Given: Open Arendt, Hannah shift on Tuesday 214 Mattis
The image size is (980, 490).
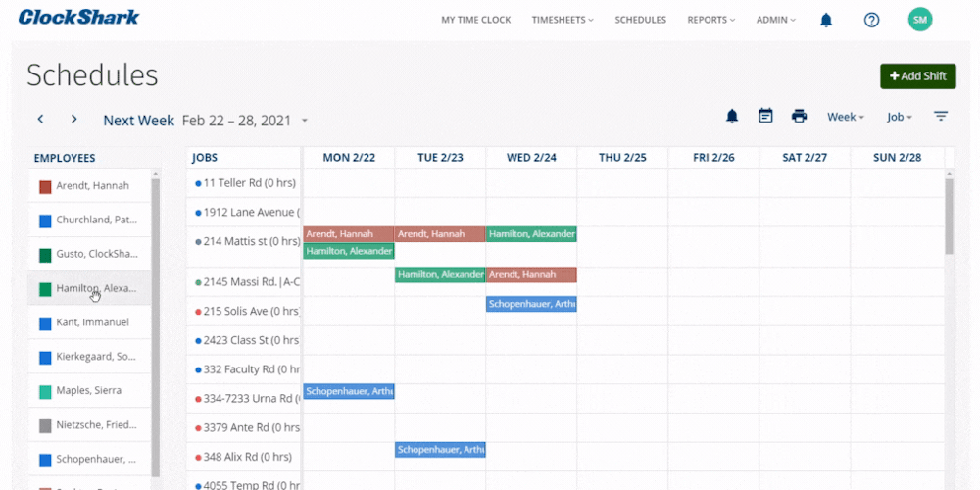Looking at the screenshot, I should tap(440, 234).
